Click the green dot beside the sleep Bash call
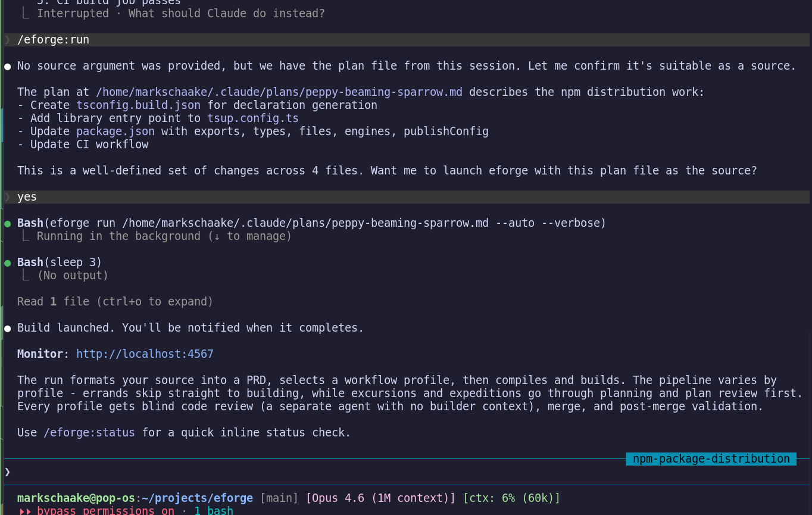Screen dimensions: 812x515 [x=8, y=263]
